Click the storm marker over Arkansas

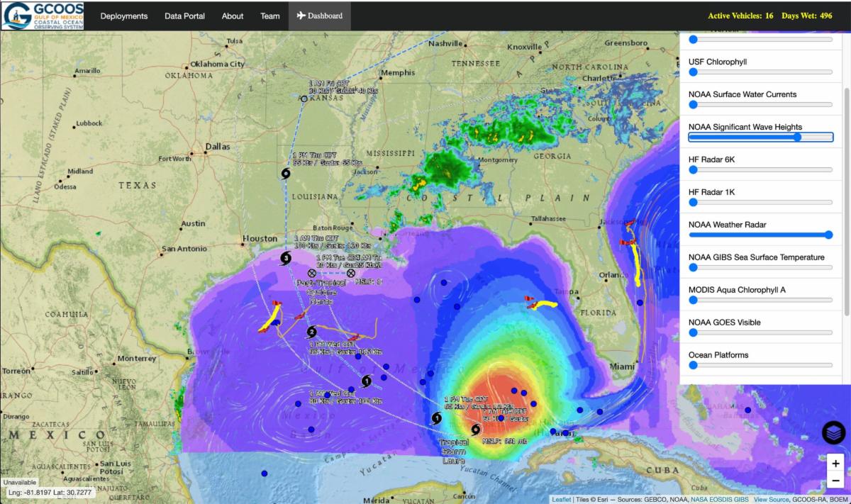(304, 99)
